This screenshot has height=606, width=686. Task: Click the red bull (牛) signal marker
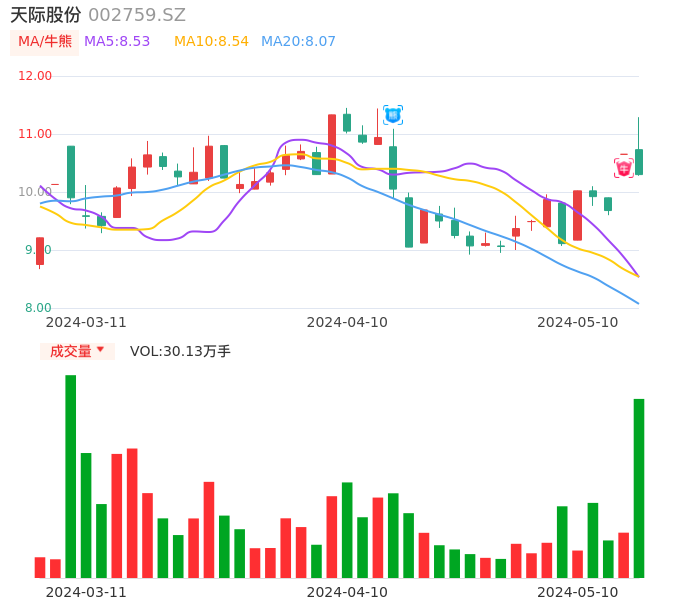pyautogui.click(x=624, y=167)
